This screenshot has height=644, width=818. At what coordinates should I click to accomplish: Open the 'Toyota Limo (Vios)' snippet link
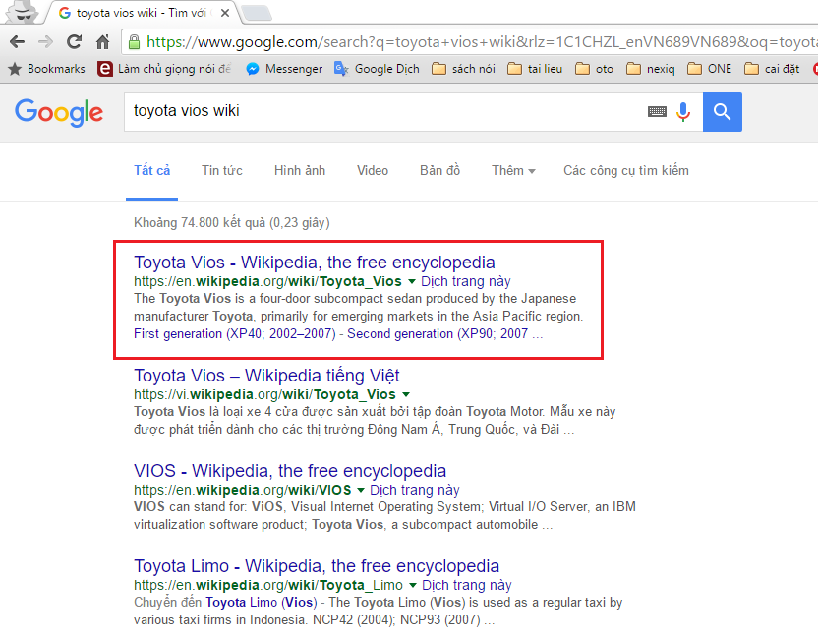[x=262, y=603]
